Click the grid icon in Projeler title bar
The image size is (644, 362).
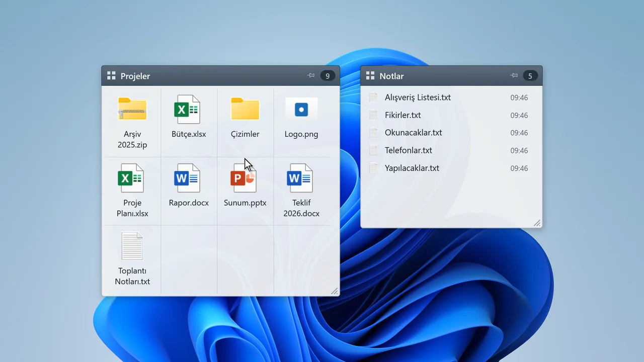tap(111, 76)
